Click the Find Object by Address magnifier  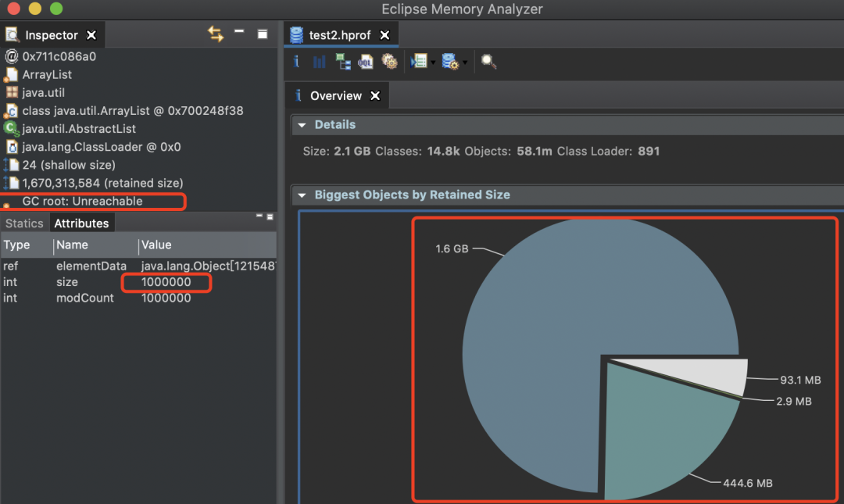[x=488, y=62]
